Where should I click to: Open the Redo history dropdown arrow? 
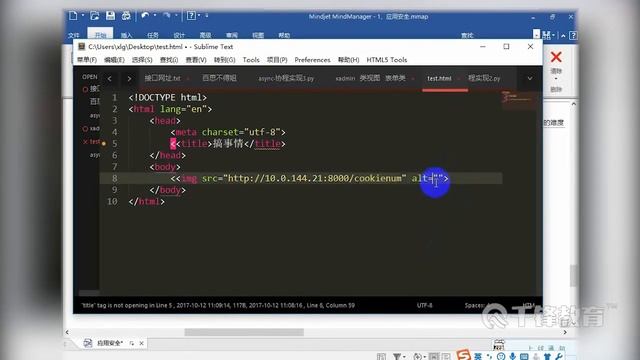click(x=176, y=16)
